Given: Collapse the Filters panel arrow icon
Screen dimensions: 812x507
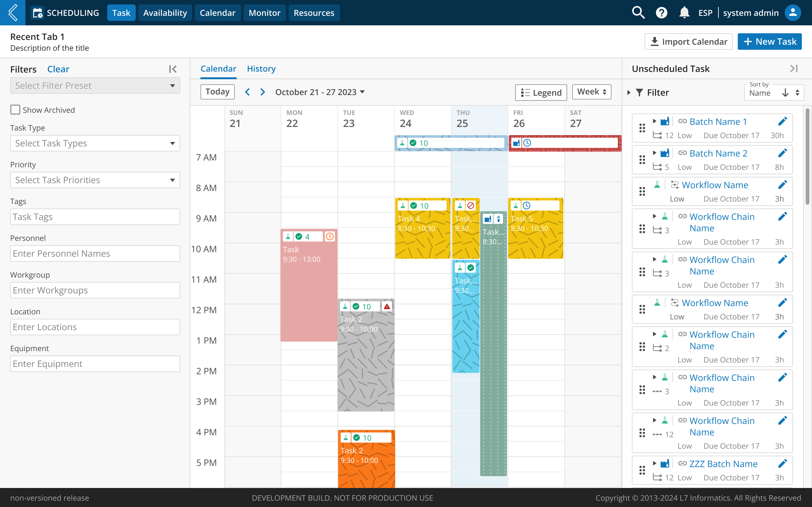Looking at the screenshot, I should (x=173, y=69).
